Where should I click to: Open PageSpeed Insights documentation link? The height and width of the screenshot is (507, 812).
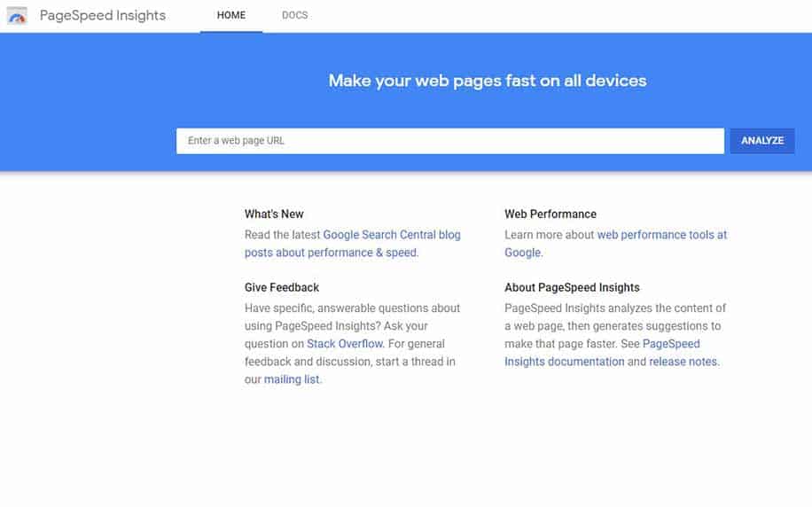[x=602, y=353]
